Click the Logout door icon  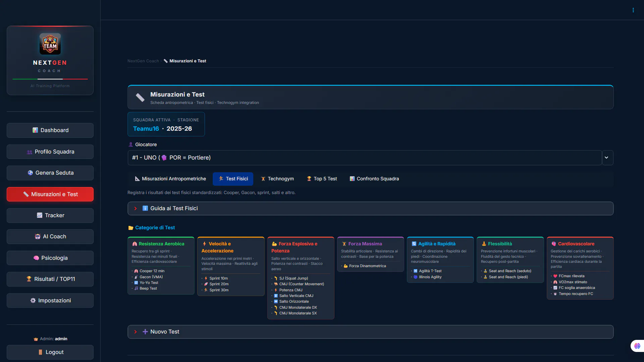[40, 352]
